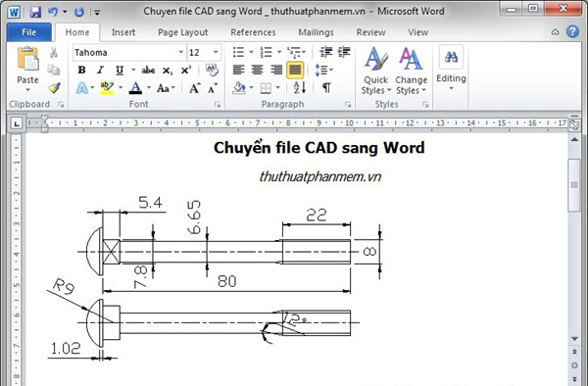
Task: Switch to the Mailings tab
Action: tap(316, 32)
